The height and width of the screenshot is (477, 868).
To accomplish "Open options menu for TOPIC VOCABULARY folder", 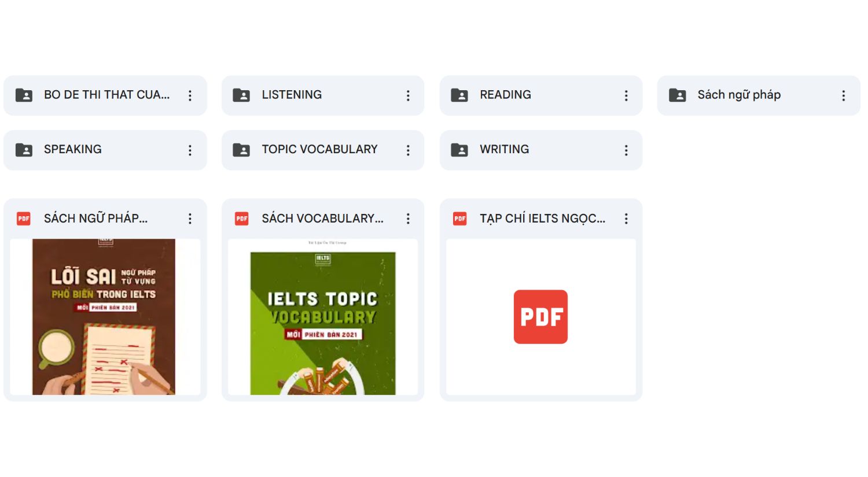I will 408,150.
